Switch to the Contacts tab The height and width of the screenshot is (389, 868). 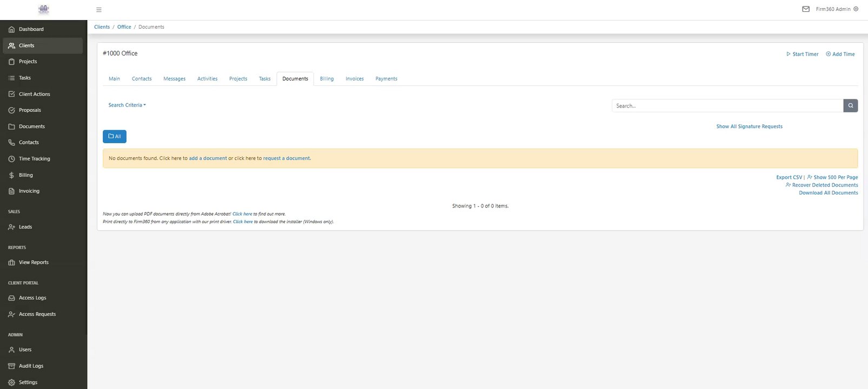(x=142, y=79)
